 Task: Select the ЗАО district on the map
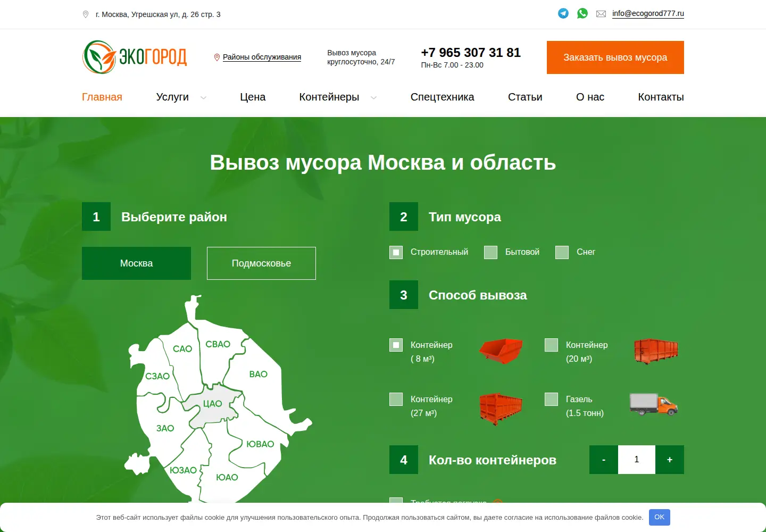(x=165, y=428)
